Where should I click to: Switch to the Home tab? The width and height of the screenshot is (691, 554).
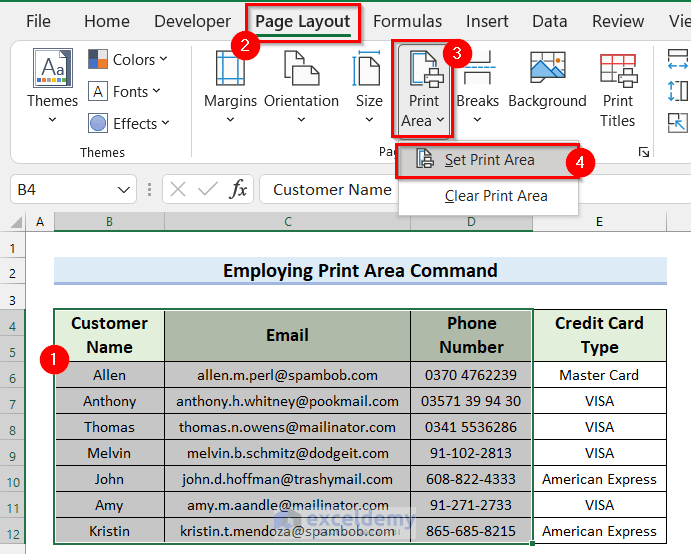[x=107, y=21]
